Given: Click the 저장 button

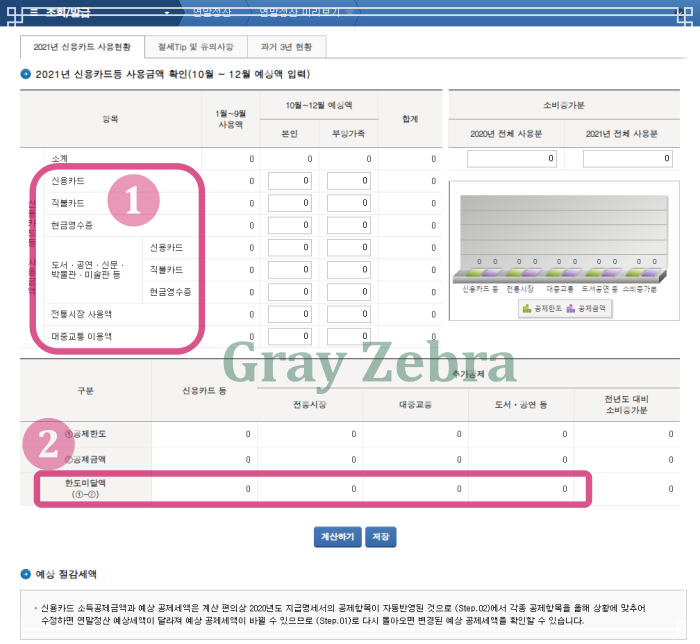Looking at the screenshot, I should click(x=381, y=536).
